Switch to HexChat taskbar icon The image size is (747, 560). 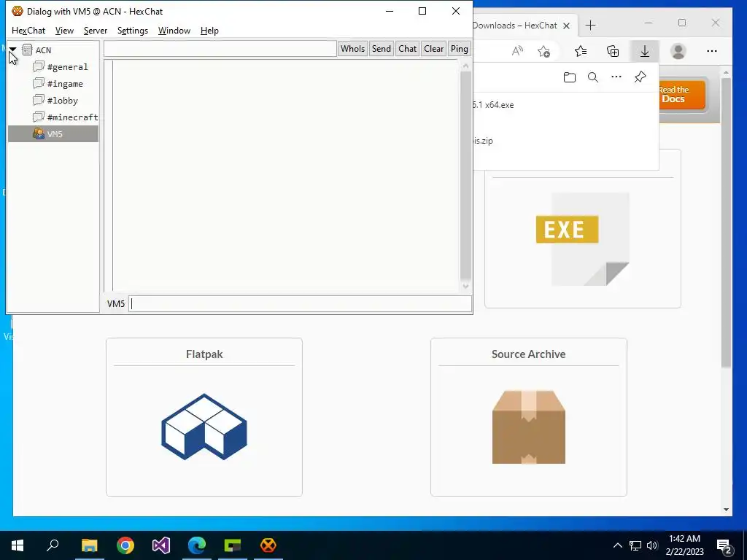(x=268, y=545)
